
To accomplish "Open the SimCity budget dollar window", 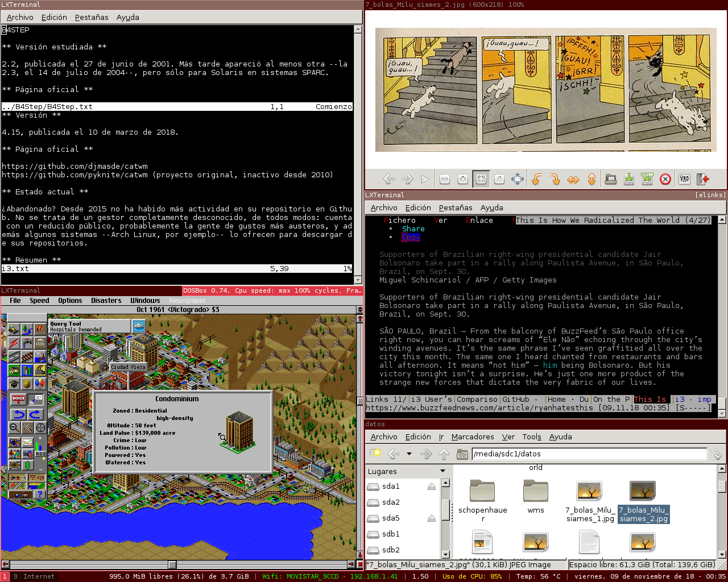I will coord(27,465).
